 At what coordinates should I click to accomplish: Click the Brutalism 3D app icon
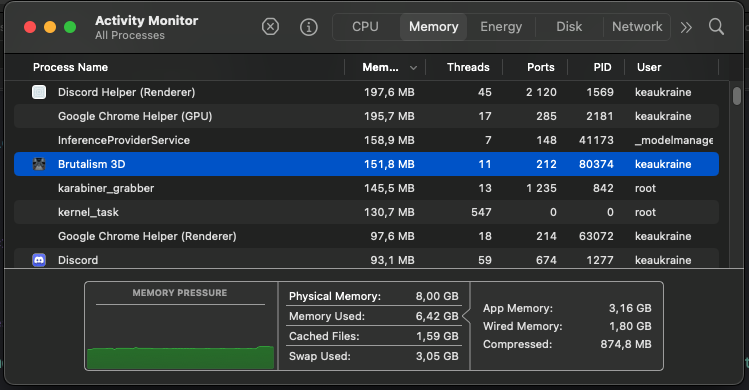click(x=39, y=164)
